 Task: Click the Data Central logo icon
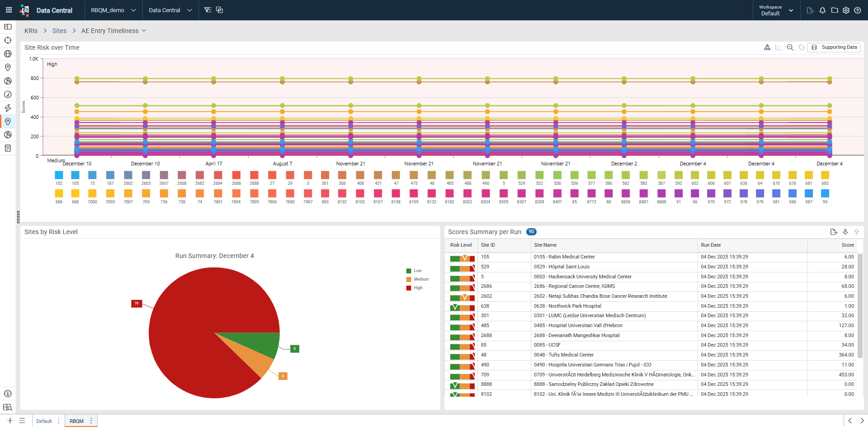[x=25, y=10]
